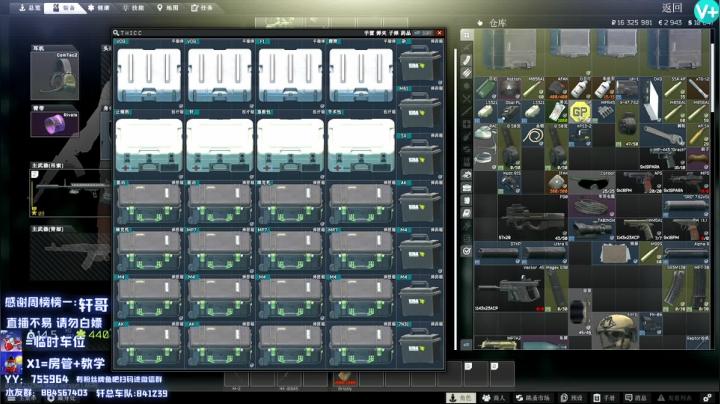The height and width of the screenshot is (404, 720).
Task: Select the 手雷 grenade filter in THICC case
Action: (x=369, y=33)
